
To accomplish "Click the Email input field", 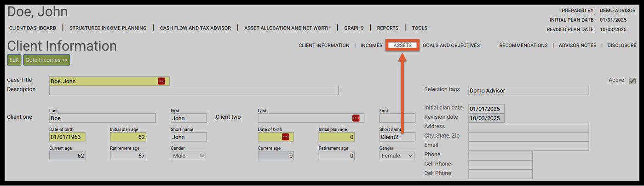I will [529, 146].
